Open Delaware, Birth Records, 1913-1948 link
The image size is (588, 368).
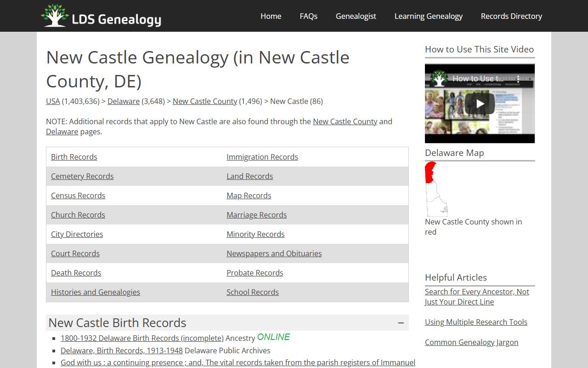tap(122, 351)
